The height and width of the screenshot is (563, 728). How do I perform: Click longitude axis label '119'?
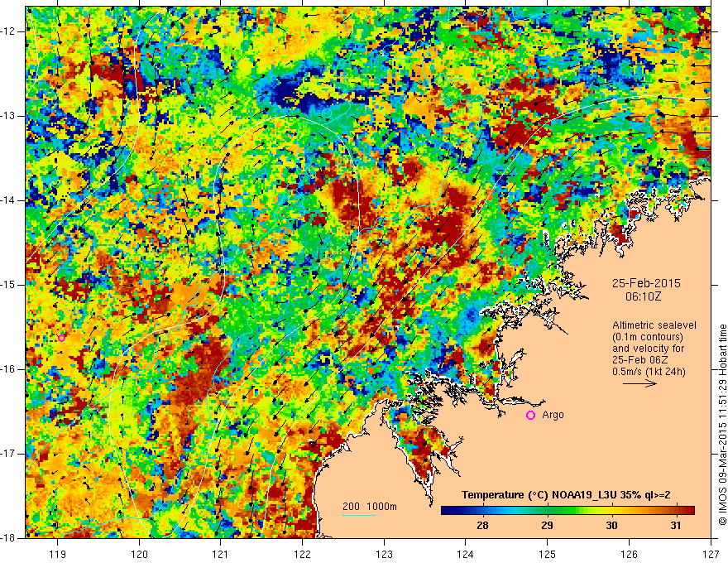click(x=58, y=554)
